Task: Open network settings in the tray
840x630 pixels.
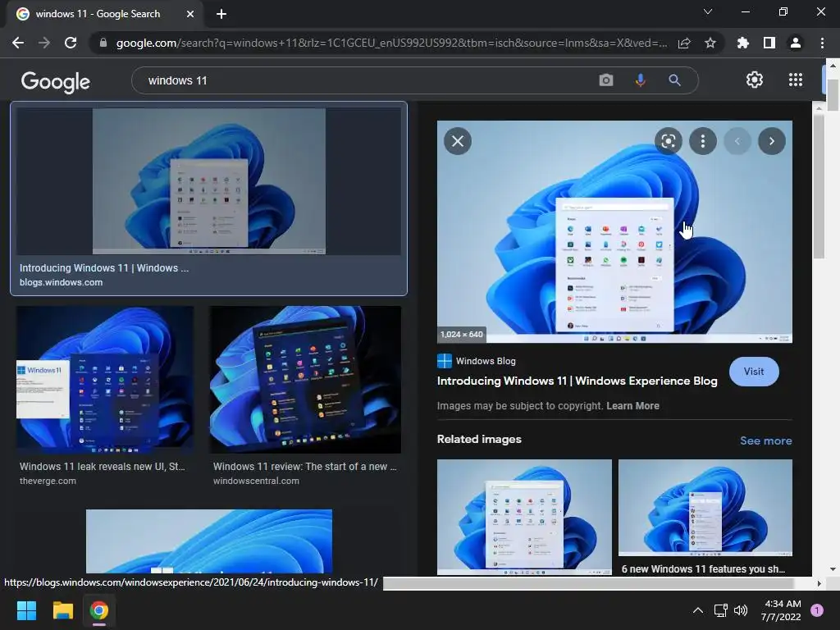Action: tap(720, 610)
